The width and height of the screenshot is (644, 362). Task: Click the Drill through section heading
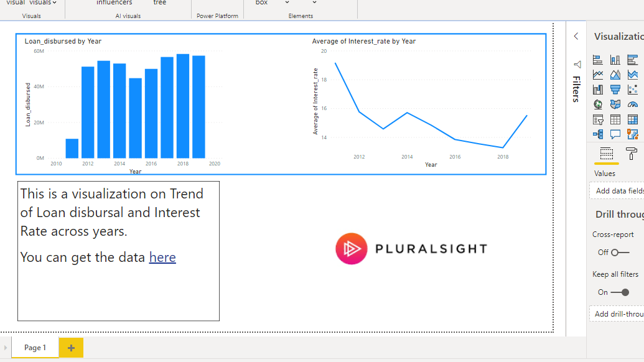[620, 214]
